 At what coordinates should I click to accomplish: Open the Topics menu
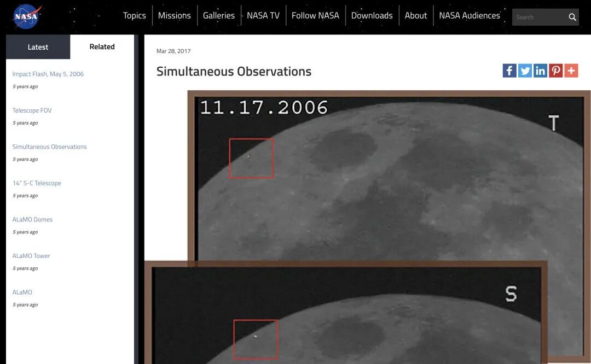point(134,15)
